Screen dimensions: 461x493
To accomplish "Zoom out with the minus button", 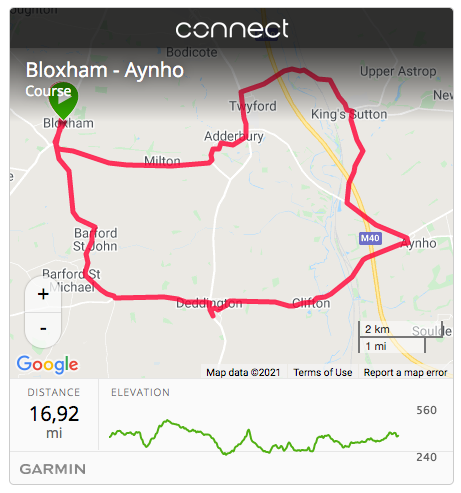I will pos(43,330).
